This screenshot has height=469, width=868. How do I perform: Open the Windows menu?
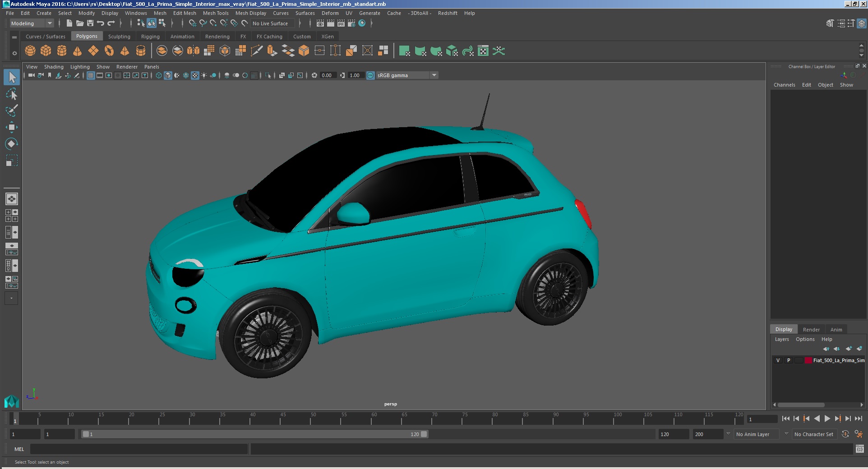coord(136,13)
